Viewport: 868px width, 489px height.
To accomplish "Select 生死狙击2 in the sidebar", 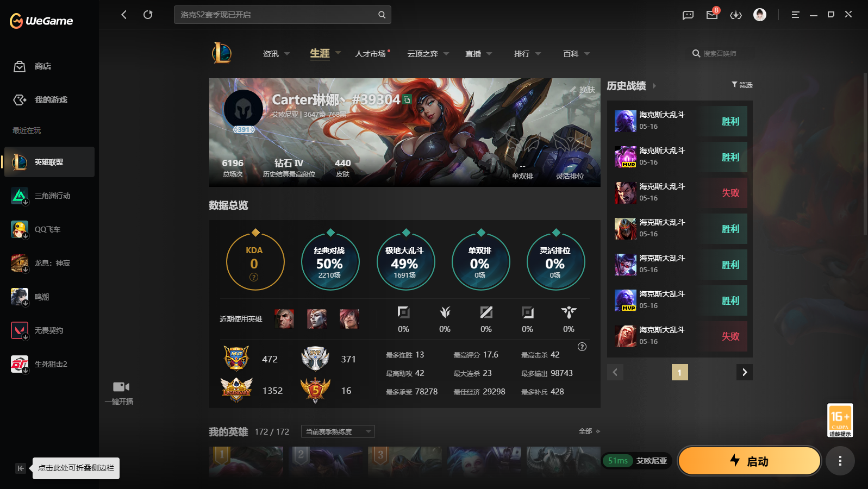I will coord(49,364).
